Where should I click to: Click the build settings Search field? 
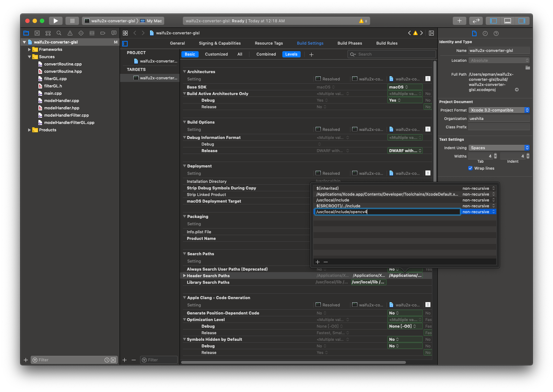tap(391, 54)
